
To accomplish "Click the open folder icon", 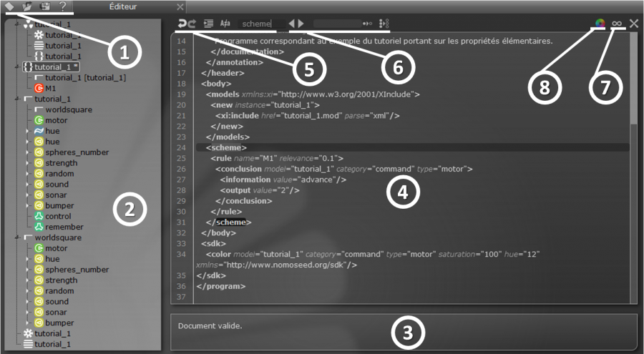I will pos(27,6).
